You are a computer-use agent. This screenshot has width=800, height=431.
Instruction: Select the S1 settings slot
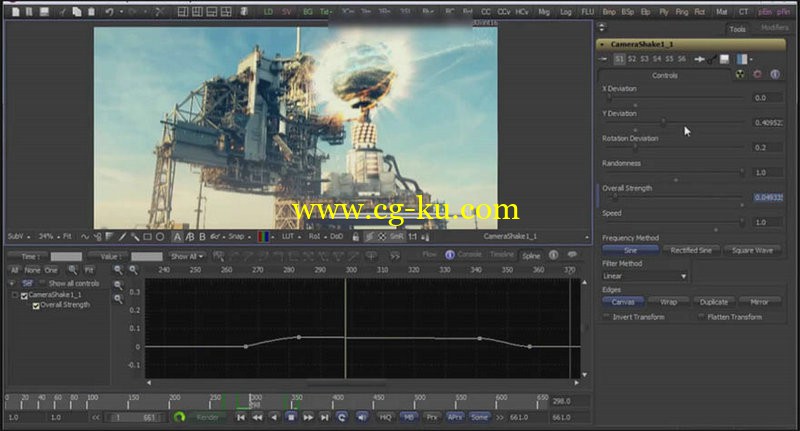click(619, 59)
